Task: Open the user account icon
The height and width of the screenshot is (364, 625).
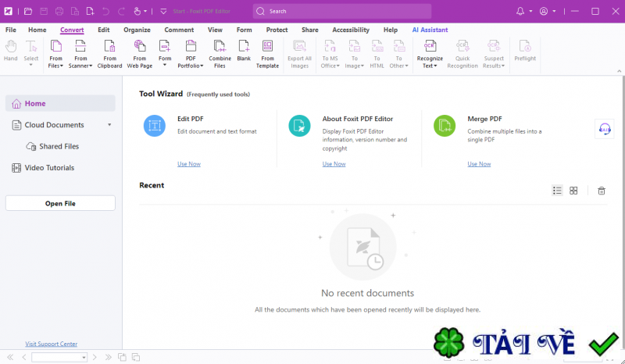Action: (544, 11)
